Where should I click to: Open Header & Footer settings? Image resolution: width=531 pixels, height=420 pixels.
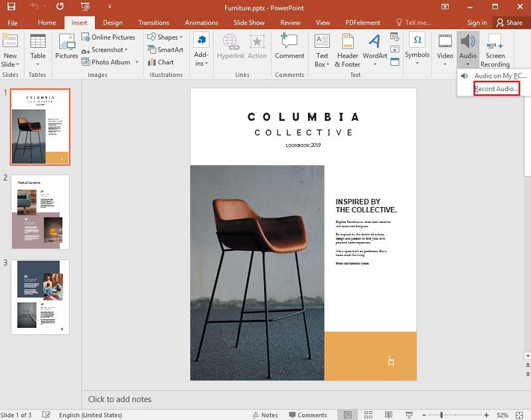pos(347,48)
